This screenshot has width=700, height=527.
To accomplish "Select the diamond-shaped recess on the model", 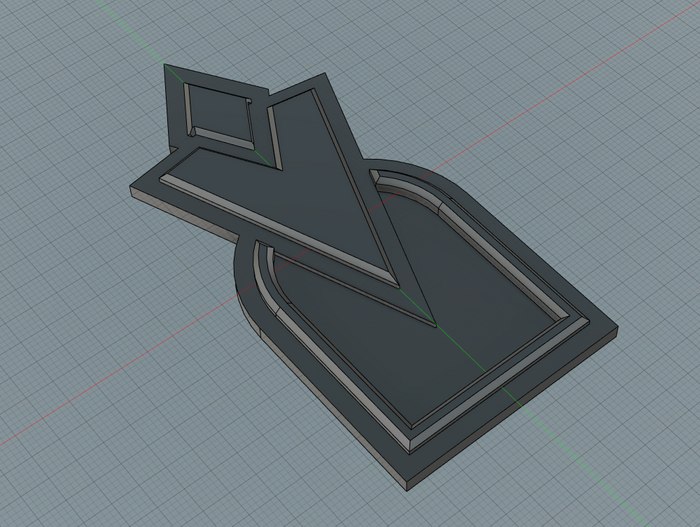I will point(218,113).
